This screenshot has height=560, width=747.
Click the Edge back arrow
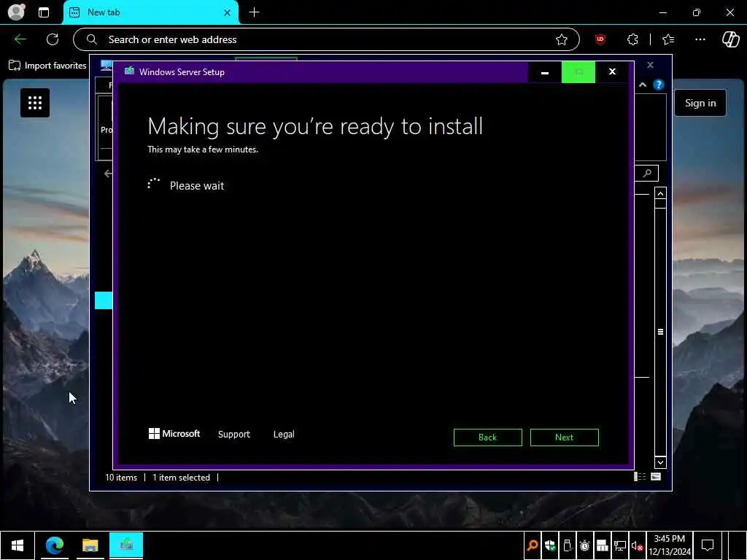click(x=20, y=39)
